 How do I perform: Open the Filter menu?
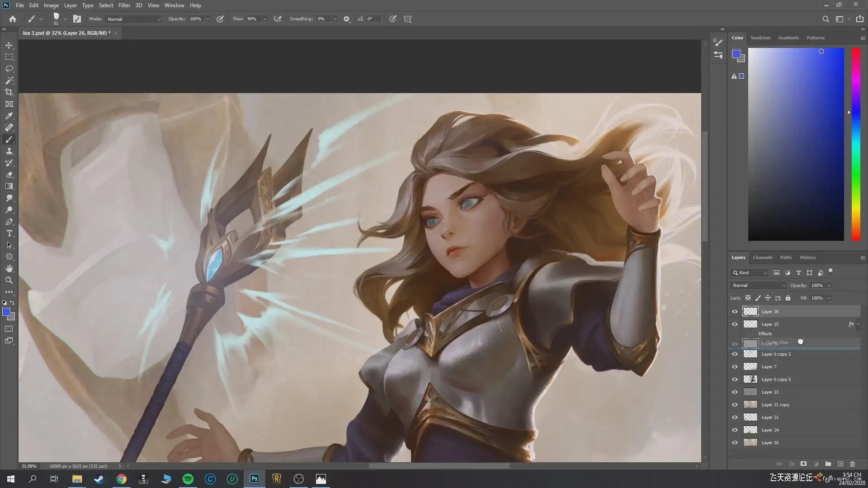coord(124,5)
